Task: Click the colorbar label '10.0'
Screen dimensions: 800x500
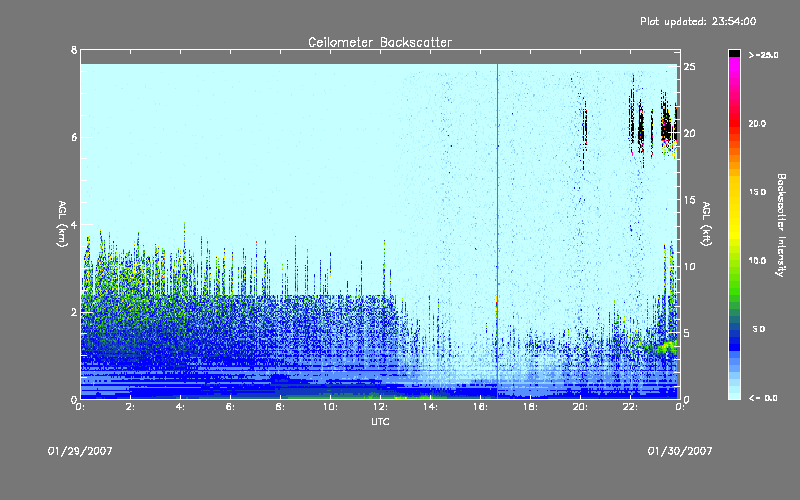Action: [x=757, y=260]
